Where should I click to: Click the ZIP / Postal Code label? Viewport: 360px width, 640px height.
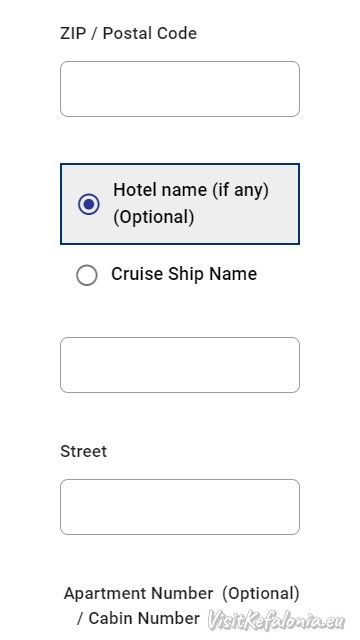pos(128,33)
